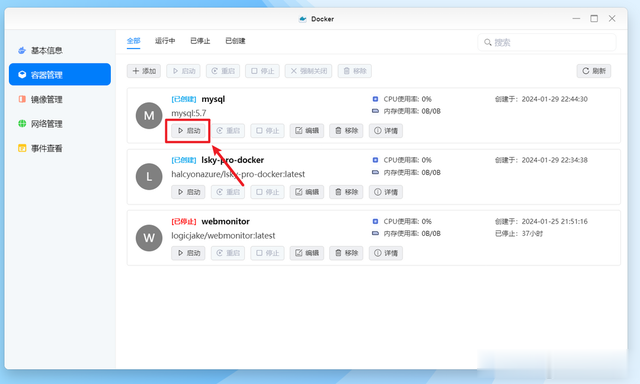Stop the lsky-pro-docker container

click(x=267, y=192)
